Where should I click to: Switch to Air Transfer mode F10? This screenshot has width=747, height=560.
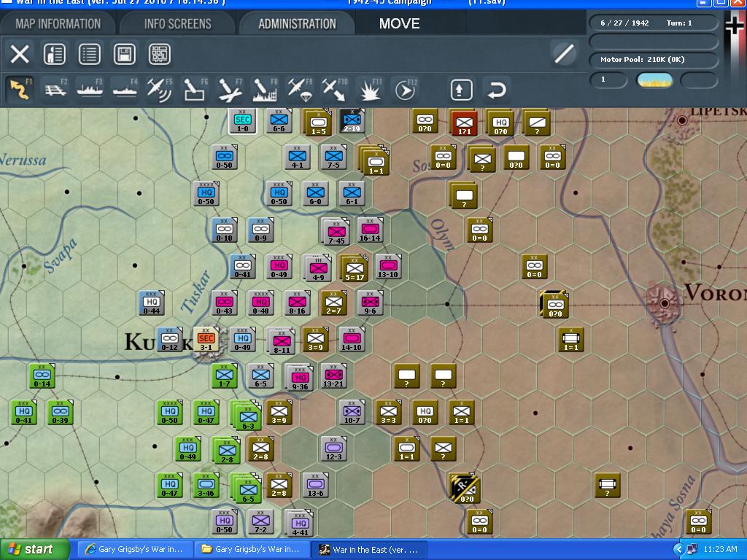click(x=334, y=90)
